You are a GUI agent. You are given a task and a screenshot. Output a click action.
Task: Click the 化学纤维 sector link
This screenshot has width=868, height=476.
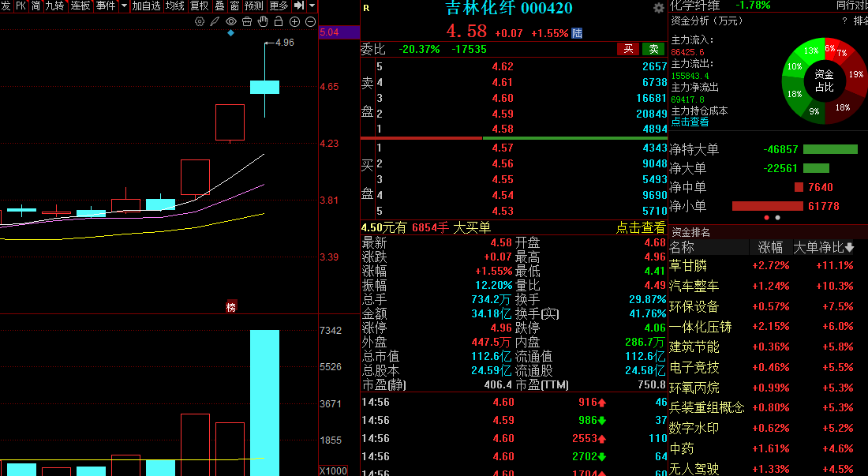(694, 5)
